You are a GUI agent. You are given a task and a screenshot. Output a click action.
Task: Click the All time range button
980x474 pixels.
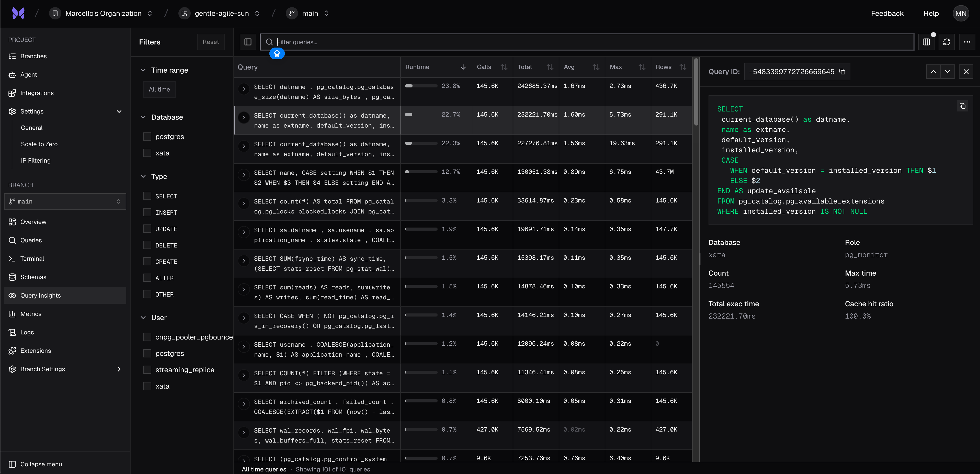[x=159, y=89]
